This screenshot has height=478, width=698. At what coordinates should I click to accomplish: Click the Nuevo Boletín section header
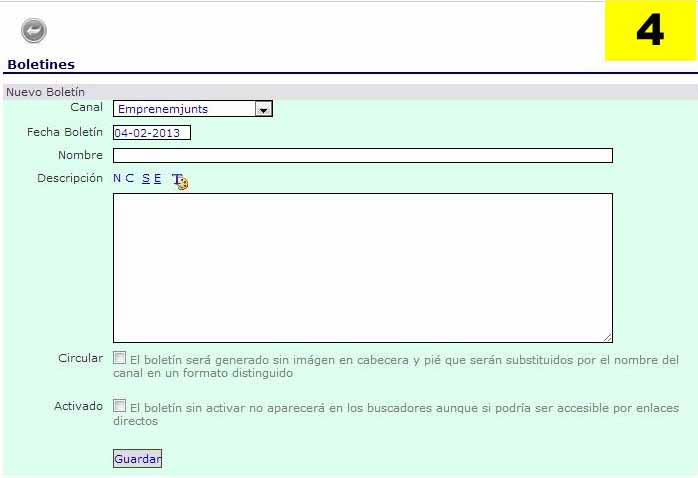(x=46, y=91)
